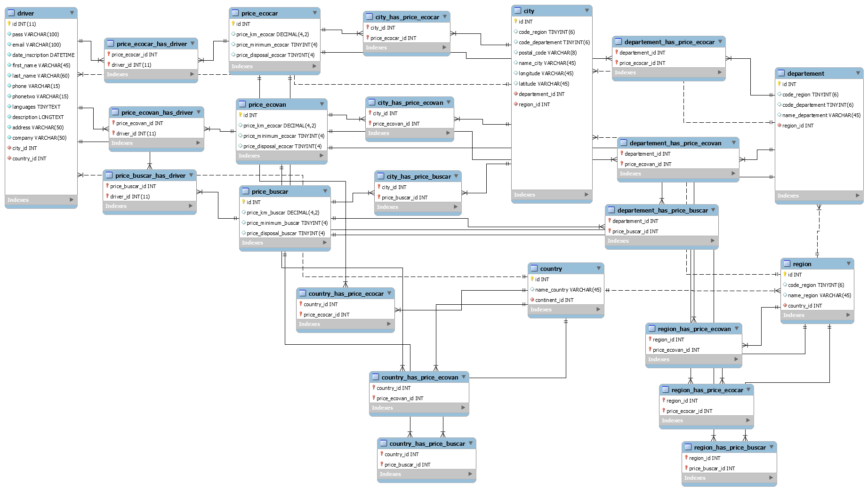Click the region_has_price_buscar table icon
Viewport: 868px width, 491px height.
pos(688,447)
